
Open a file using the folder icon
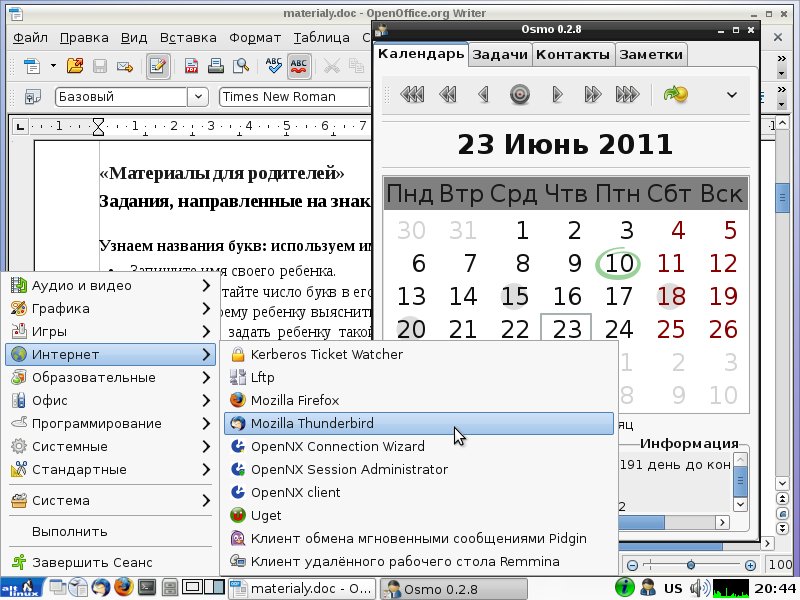coord(74,65)
